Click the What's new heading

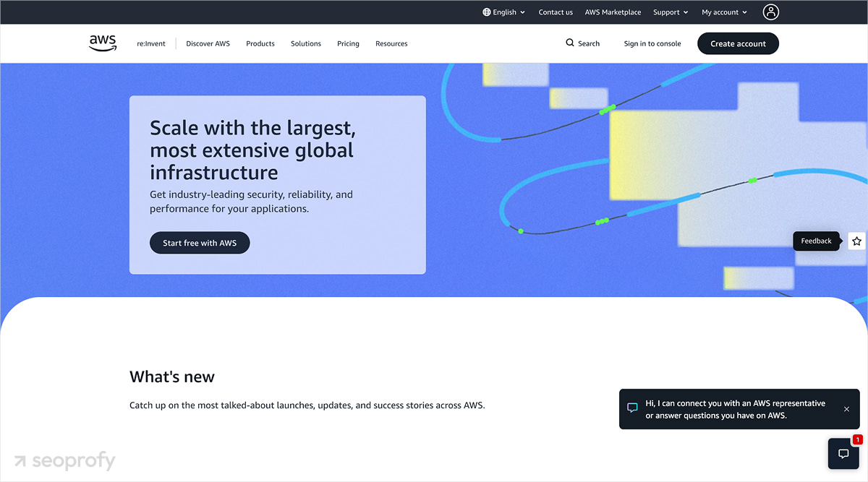(x=172, y=376)
